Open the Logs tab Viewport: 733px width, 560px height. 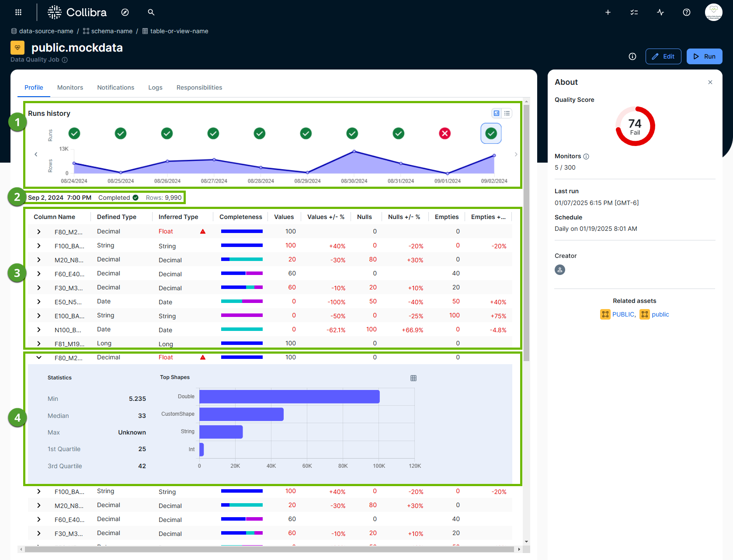[155, 87]
